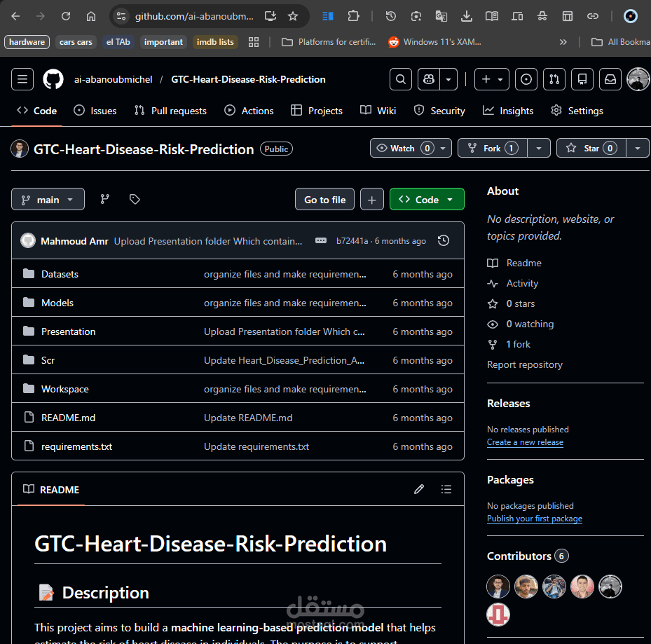Open the user profile avatar menu
This screenshot has width=651, height=644.
(x=638, y=79)
